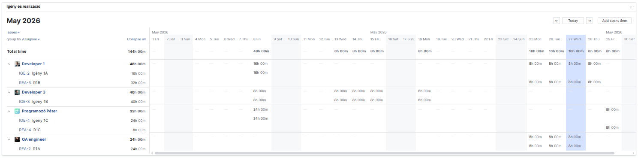Click IGE-4 24h 00m entry on 8 Fri
Screen dimensions: 644x163
pyautogui.click(x=261, y=118)
